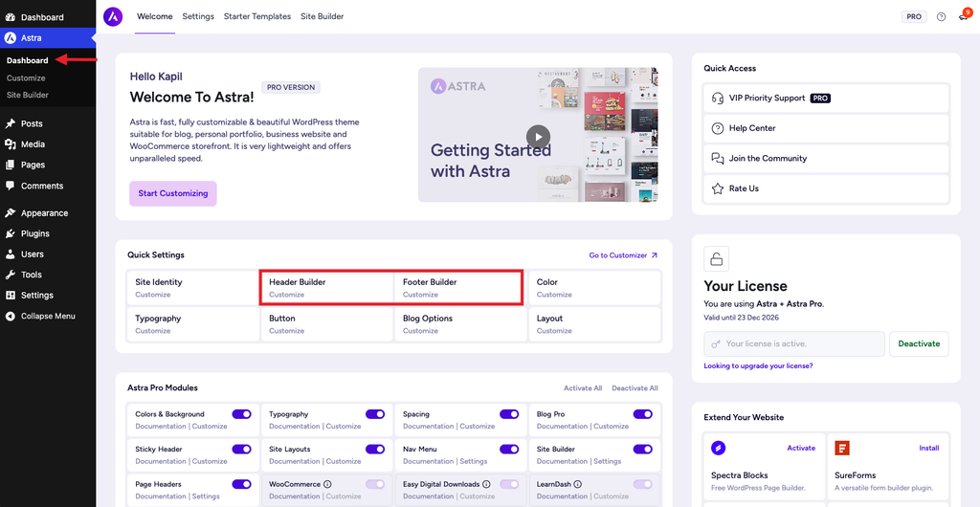Click the license padlock icon
The image size is (980, 507).
716,258
